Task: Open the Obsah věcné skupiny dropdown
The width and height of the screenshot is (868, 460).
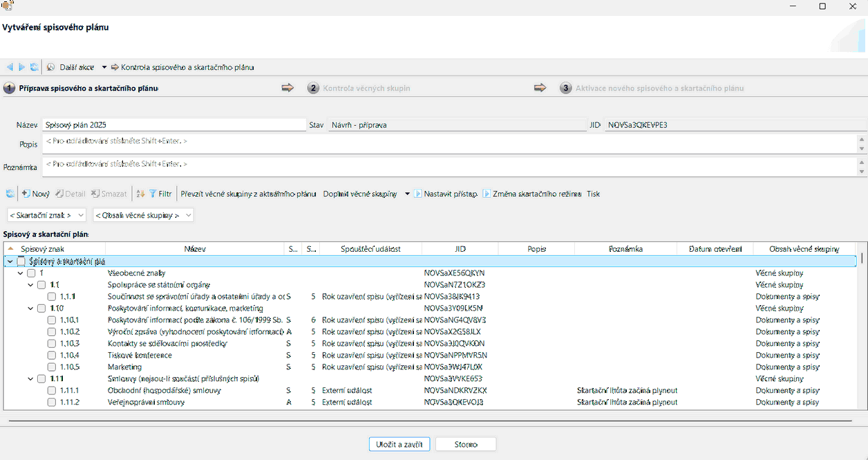Action: (x=143, y=215)
